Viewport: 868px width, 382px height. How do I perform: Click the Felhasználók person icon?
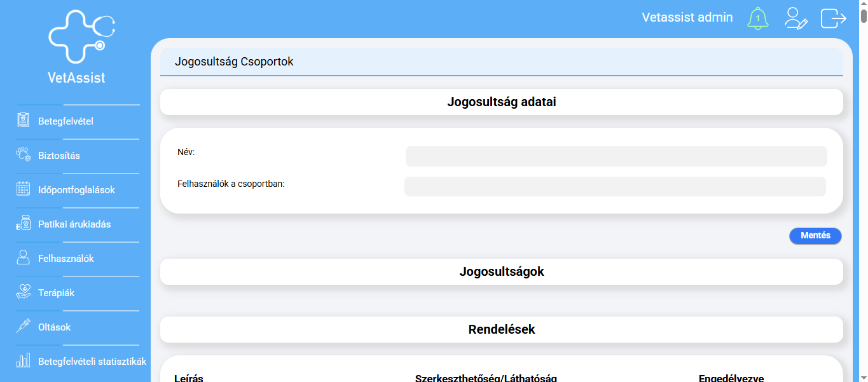[24, 258]
